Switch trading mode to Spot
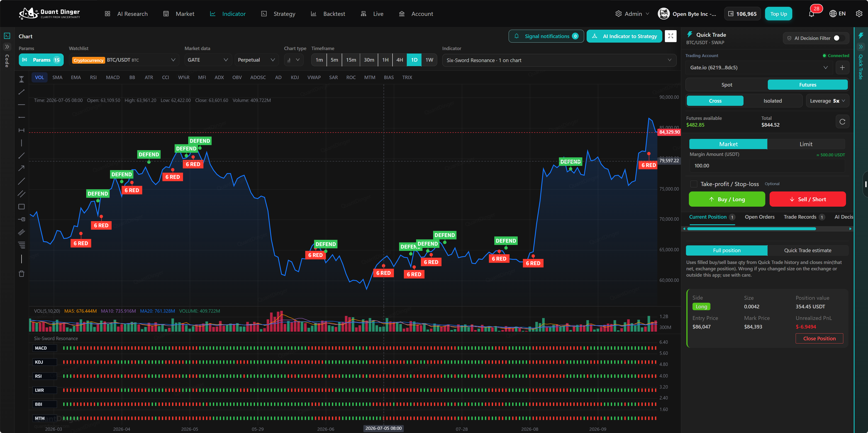This screenshot has width=868, height=433. 727,85
